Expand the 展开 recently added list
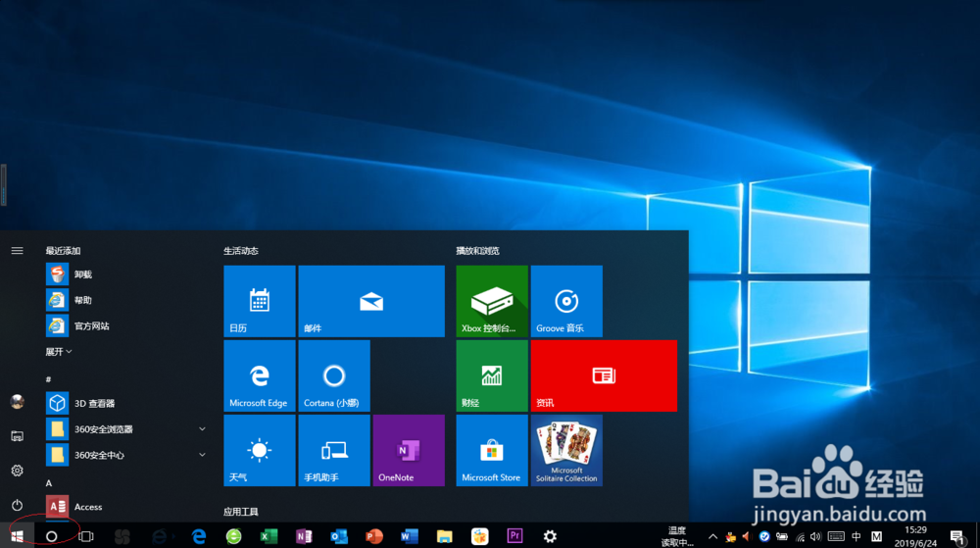 click(x=58, y=352)
